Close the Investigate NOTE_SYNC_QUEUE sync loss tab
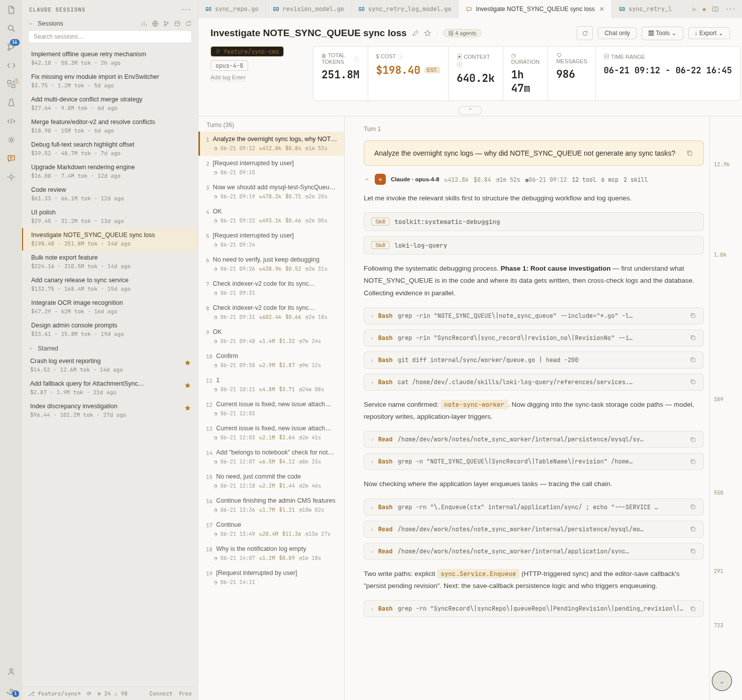742x700 pixels. [602, 9]
